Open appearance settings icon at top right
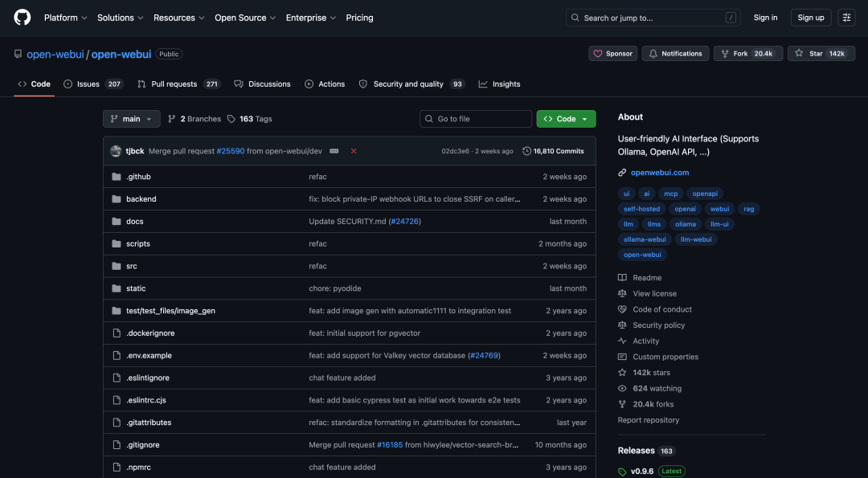 click(x=846, y=18)
